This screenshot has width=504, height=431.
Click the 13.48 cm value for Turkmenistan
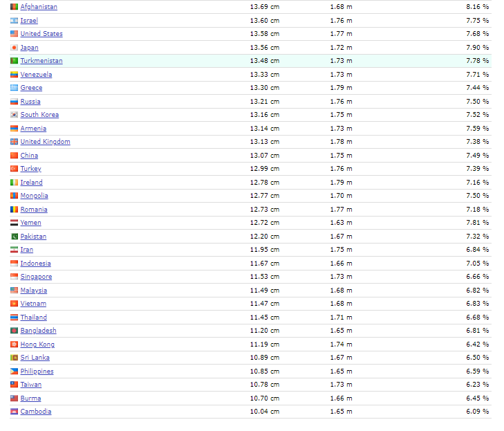point(264,61)
